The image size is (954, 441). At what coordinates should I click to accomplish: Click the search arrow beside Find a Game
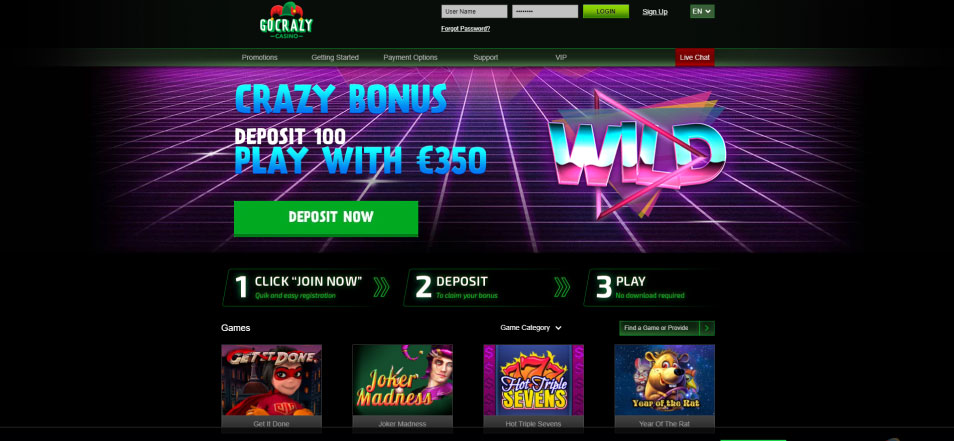[x=707, y=328]
